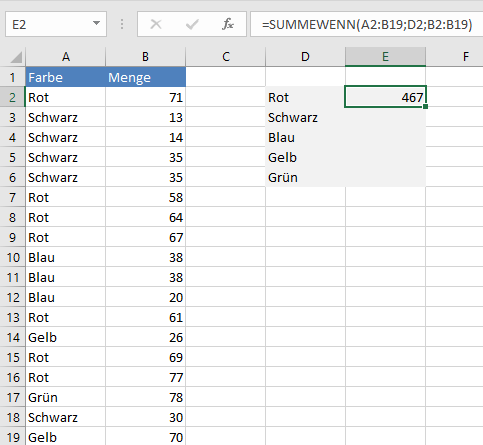Click cell A10 containing Blau
Viewport: 483px width, 445px height.
pos(66,257)
